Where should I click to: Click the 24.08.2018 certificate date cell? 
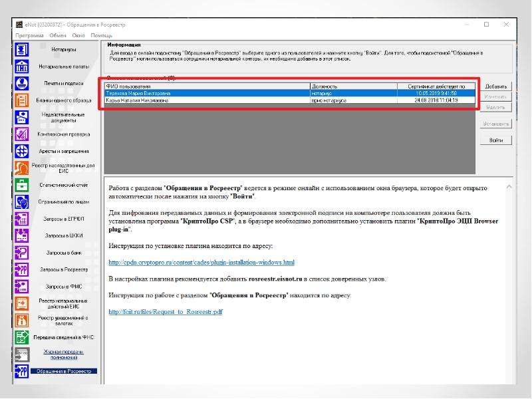(436, 100)
